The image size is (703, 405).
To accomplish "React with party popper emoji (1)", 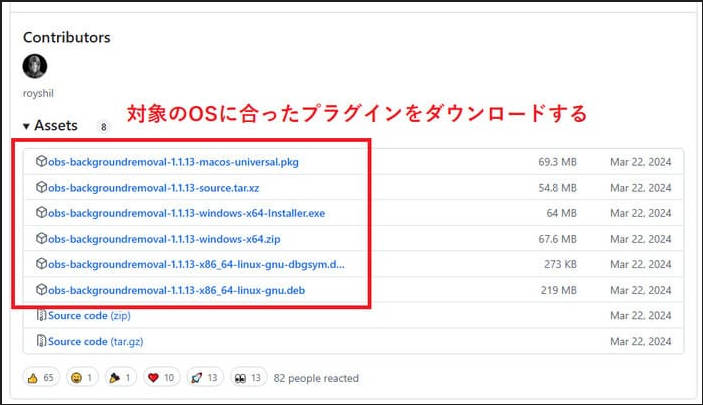I will pos(121,378).
